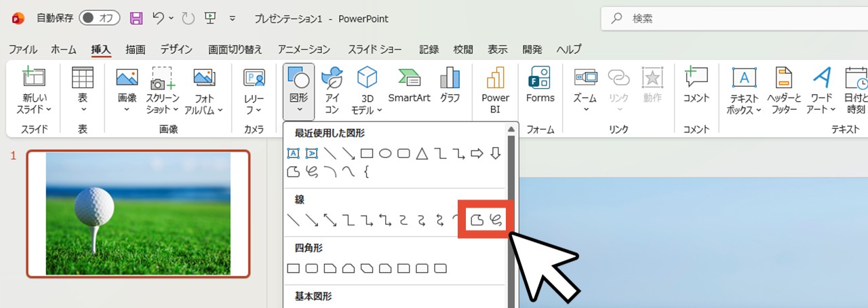Save the presentation with the floppy disk icon

(136, 18)
